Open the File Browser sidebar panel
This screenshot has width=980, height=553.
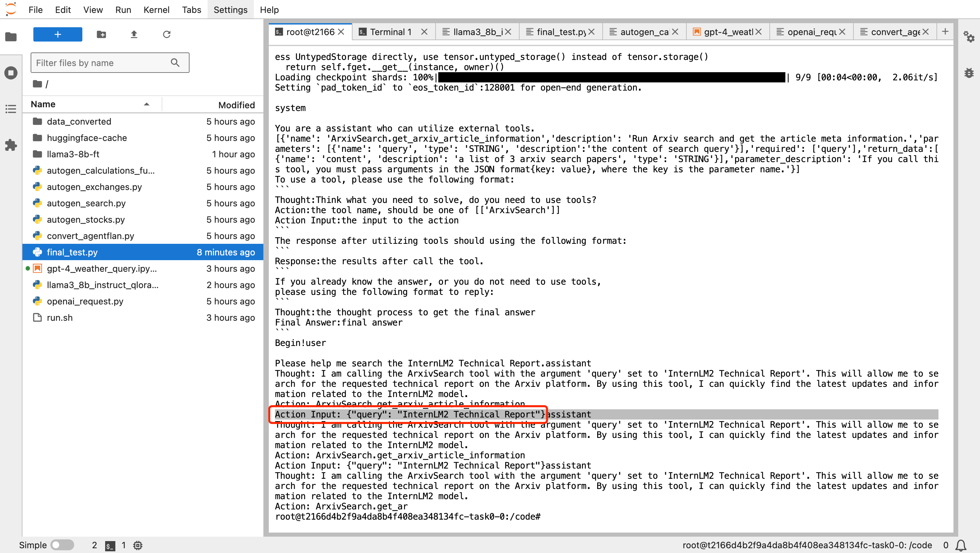(x=11, y=36)
